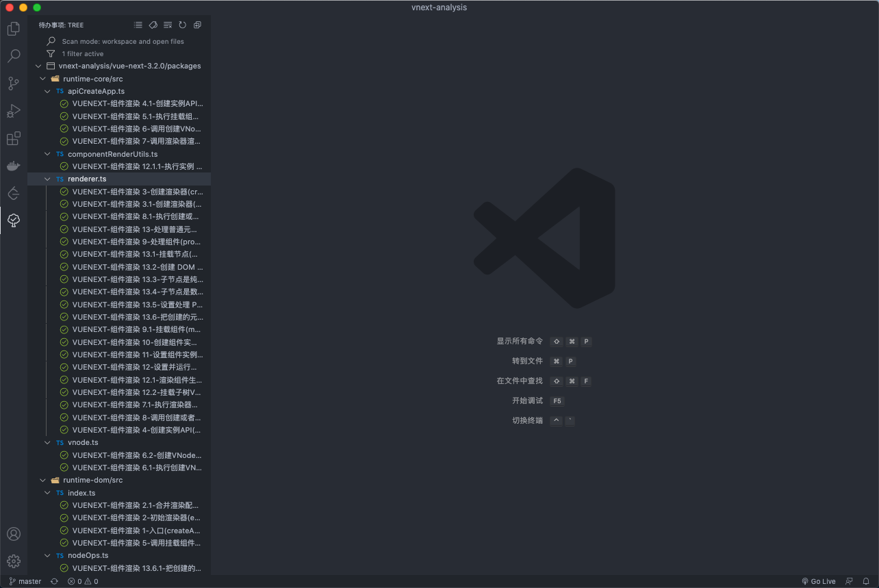Open the Run and Debug view

point(13,111)
